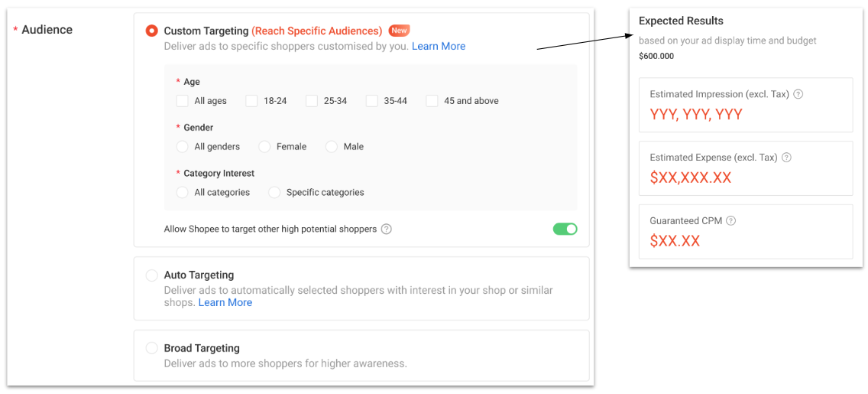The image size is (868, 394).
Task: Open help icon for high potential shoppers
Action: pyautogui.click(x=387, y=229)
